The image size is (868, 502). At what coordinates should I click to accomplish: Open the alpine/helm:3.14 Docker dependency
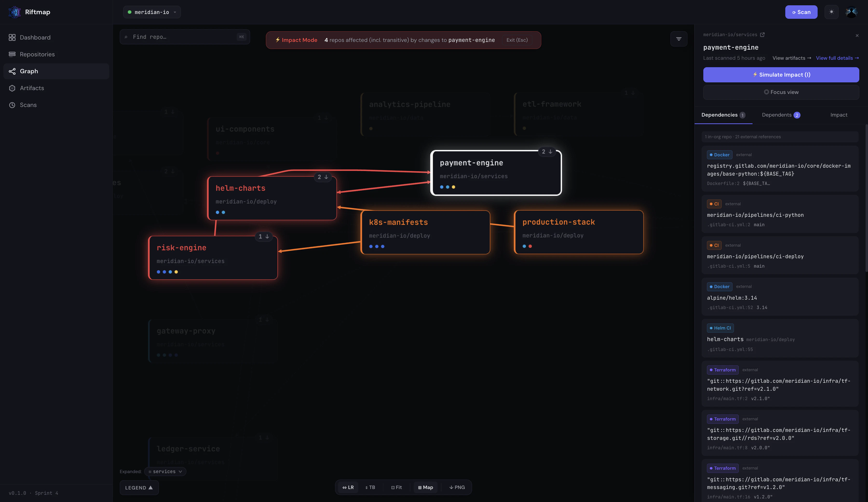tap(780, 297)
